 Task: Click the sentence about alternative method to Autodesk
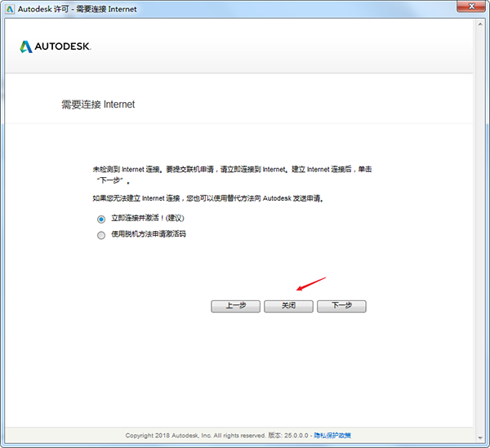[x=208, y=198]
